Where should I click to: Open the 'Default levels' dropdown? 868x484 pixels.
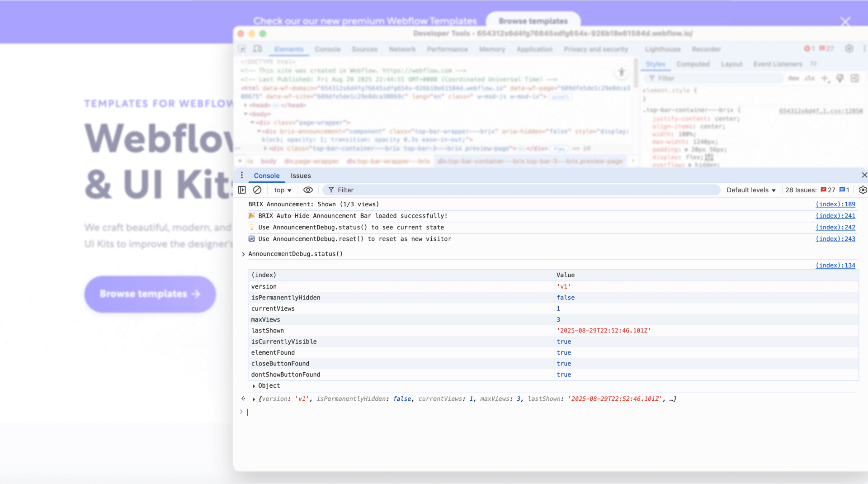pyautogui.click(x=750, y=190)
